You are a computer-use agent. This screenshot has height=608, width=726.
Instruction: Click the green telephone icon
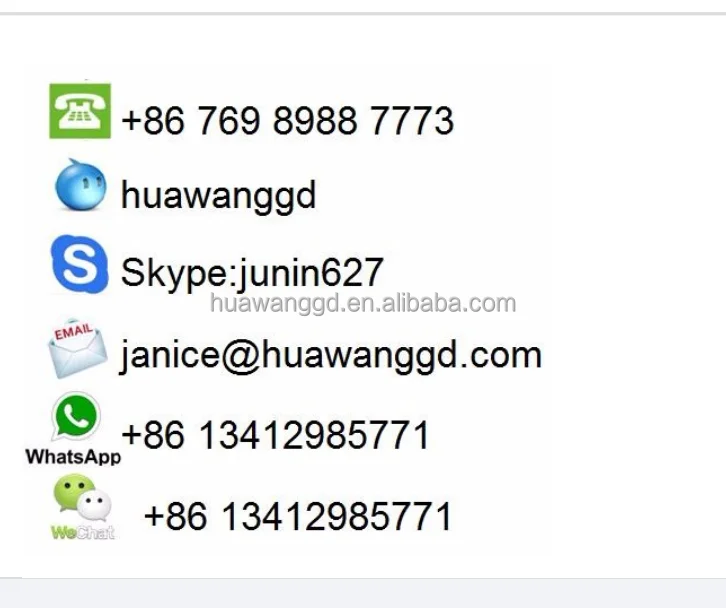(x=80, y=111)
